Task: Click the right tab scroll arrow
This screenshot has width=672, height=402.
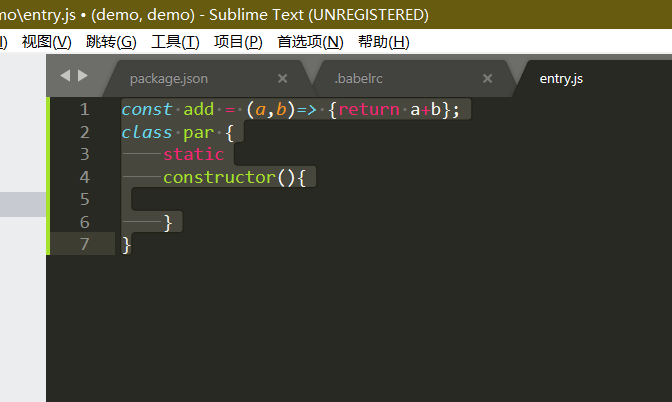Action: click(x=83, y=76)
